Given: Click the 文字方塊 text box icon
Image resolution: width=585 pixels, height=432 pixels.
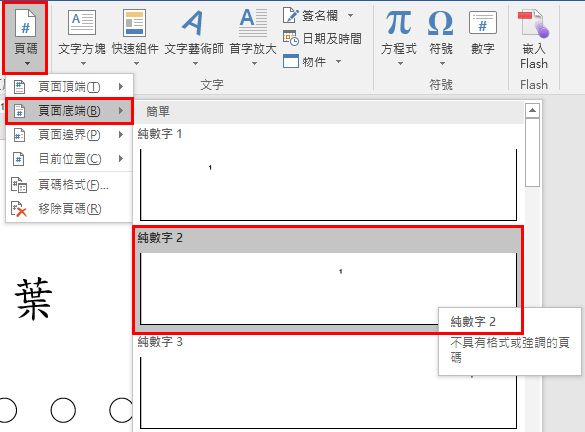Looking at the screenshot, I should pos(82,23).
